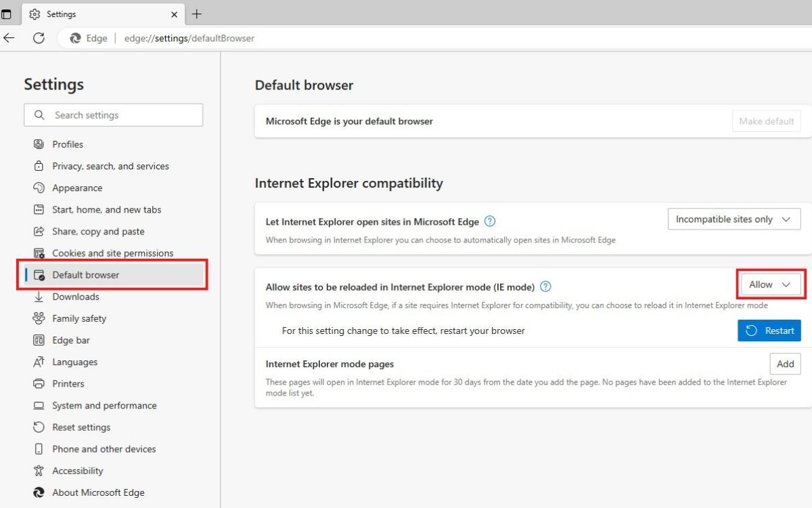Click the Printers settings icon
This screenshot has width=812, height=508.
point(39,383)
